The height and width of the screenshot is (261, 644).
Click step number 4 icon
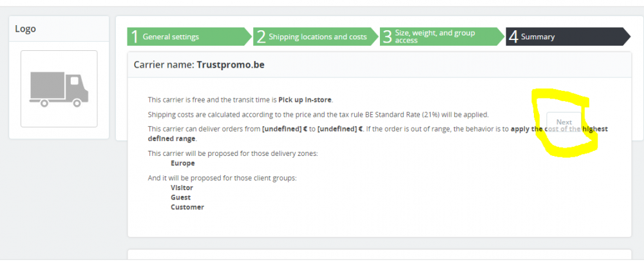pos(513,37)
